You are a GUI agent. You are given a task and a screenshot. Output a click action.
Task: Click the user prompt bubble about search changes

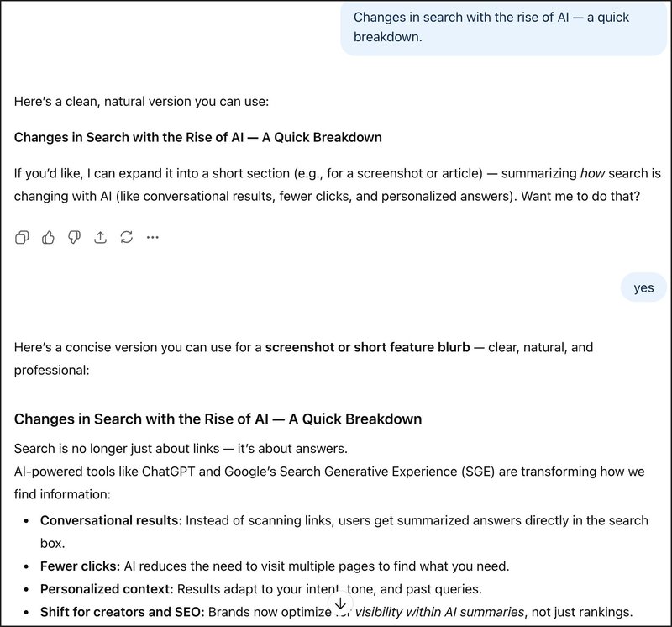pyautogui.click(x=502, y=28)
